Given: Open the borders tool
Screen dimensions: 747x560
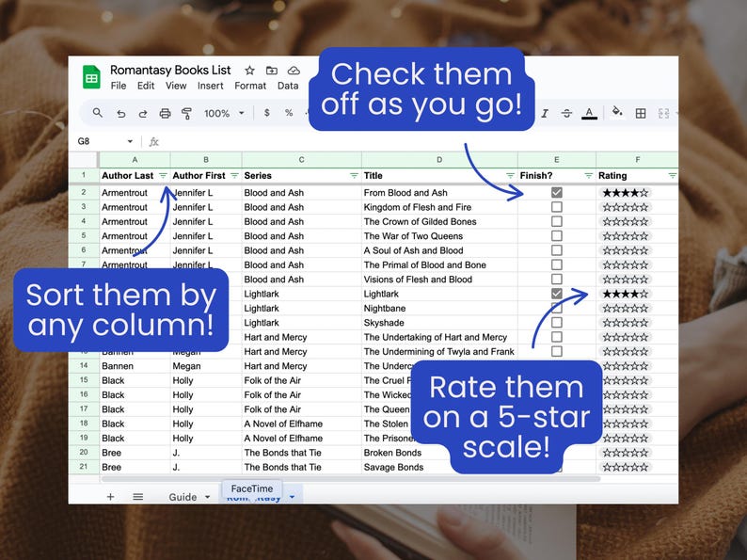Looking at the screenshot, I should tap(641, 114).
